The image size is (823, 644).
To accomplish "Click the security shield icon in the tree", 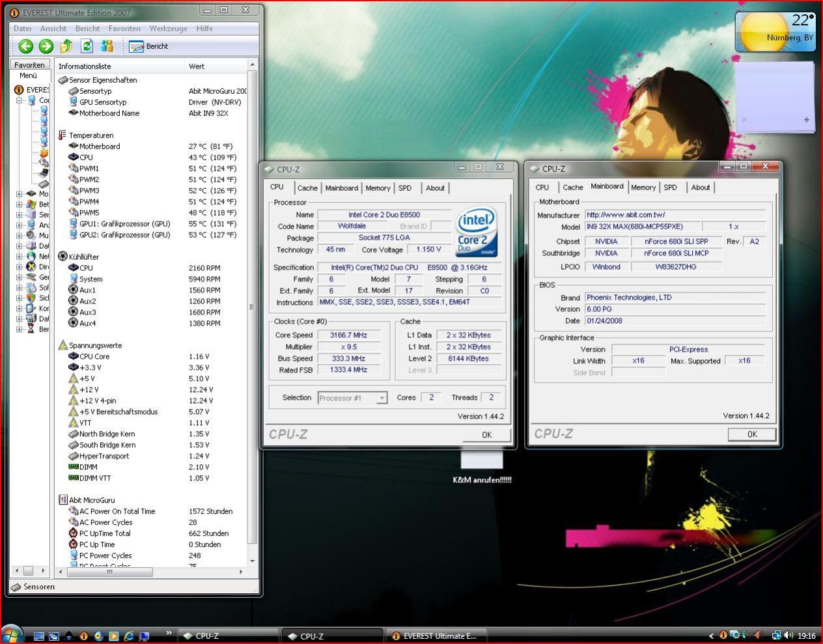I will pos(31,298).
